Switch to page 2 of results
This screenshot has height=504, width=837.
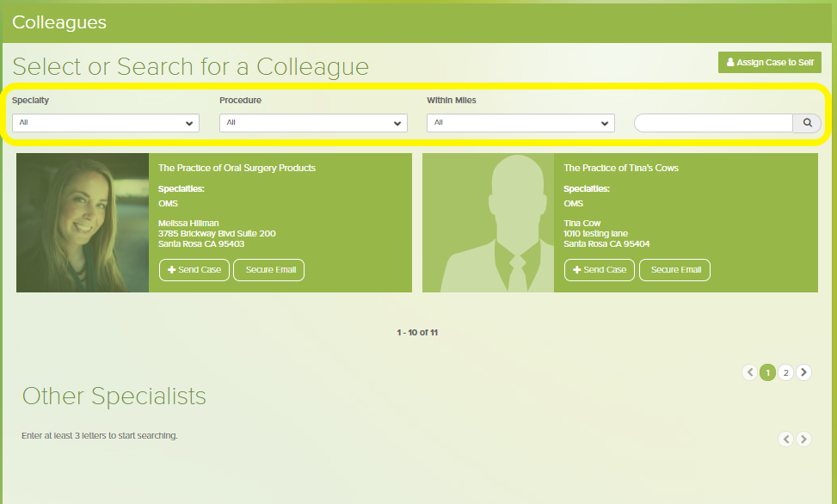785,372
